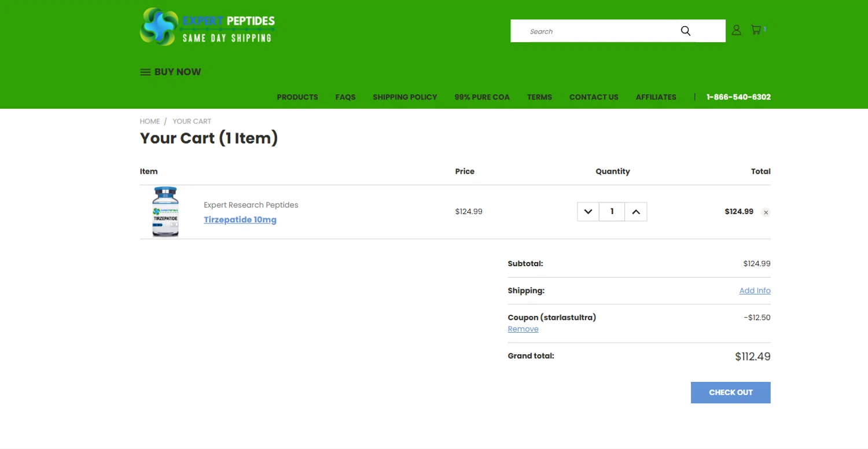The height and width of the screenshot is (449, 868).
Task: Click the YOUR CART breadcrumb
Action: click(192, 122)
